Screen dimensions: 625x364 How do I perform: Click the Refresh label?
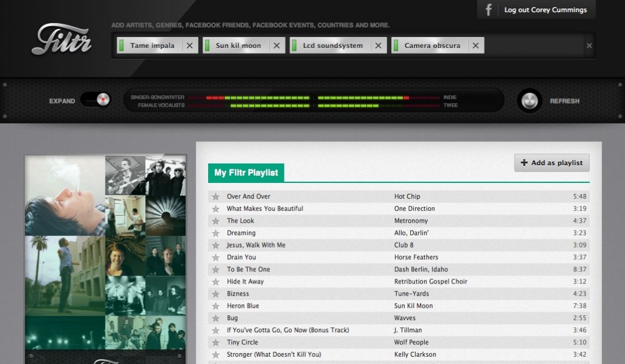point(565,101)
